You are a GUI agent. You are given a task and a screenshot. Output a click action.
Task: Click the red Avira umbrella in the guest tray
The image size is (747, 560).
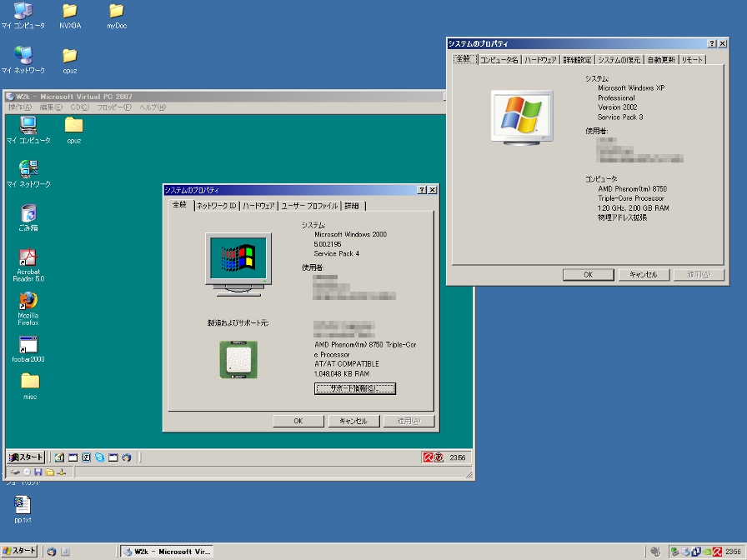pyautogui.click(x=428, y=457)
